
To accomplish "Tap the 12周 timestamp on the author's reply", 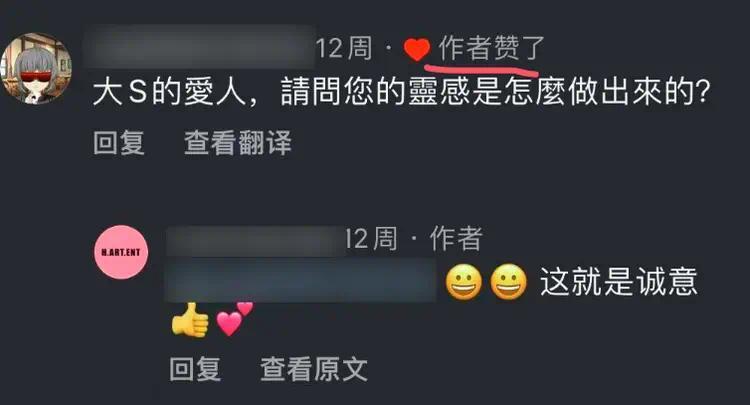I will pos(372,239).
